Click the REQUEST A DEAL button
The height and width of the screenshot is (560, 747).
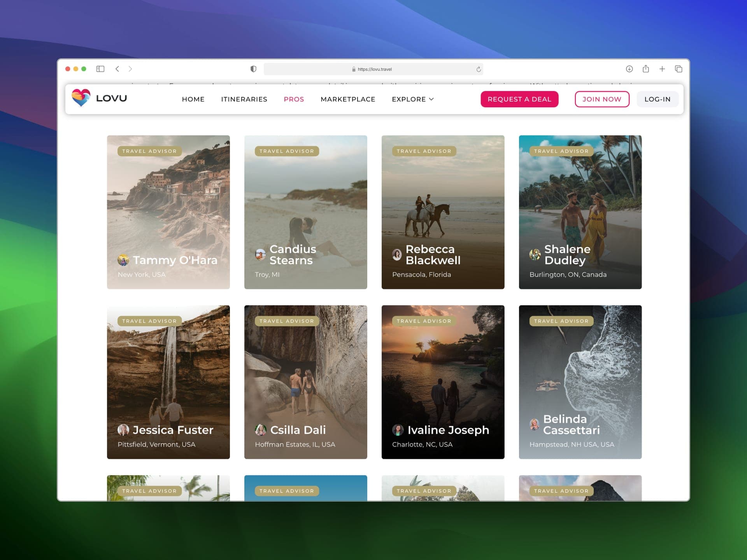(x=519, y=99)
